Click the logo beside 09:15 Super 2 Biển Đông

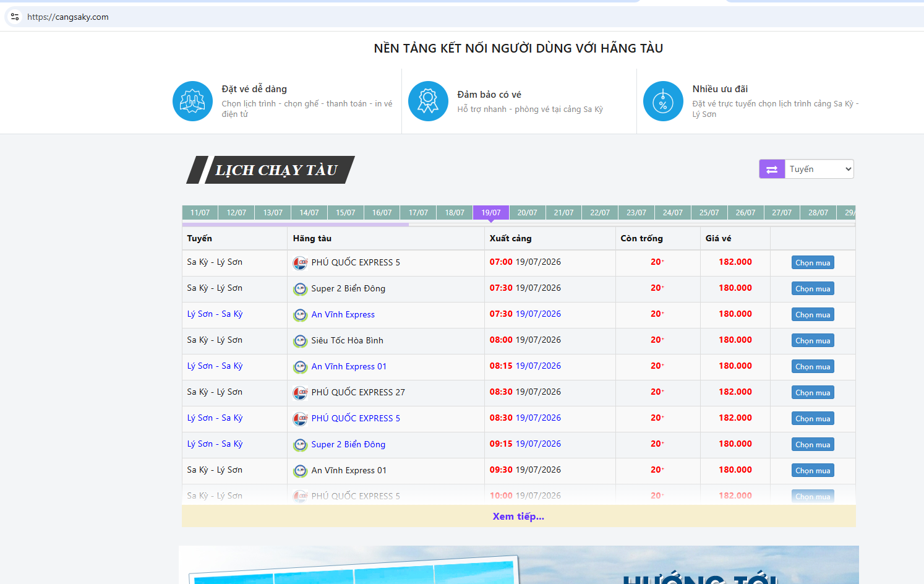301,445
